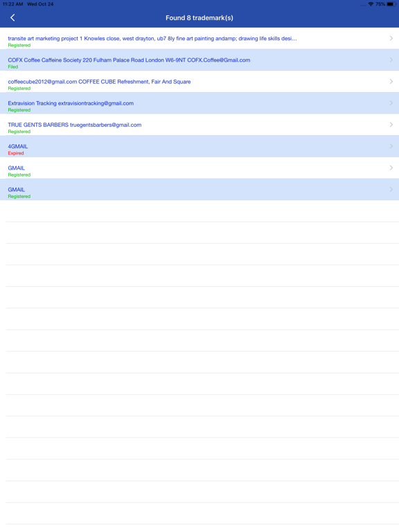Open chevron on Extravision Tracking row
Image resolution: width=399 pixels, height=532 pixels.
(391, 103)
